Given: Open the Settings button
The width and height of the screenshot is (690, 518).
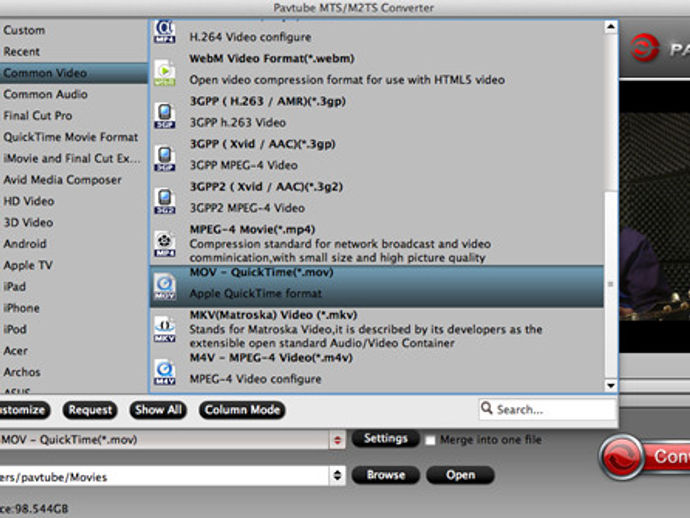Looking at the screenshot, I should pos(385,438).
